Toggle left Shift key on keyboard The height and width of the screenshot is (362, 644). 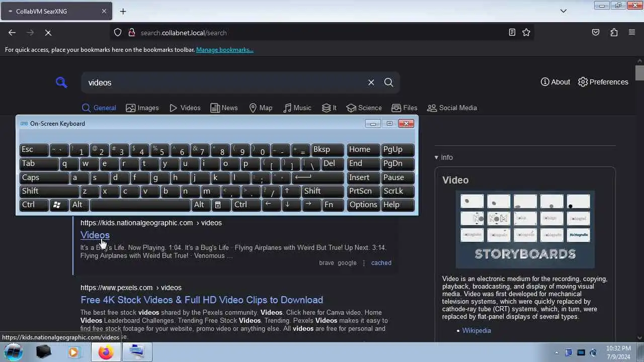49,191
